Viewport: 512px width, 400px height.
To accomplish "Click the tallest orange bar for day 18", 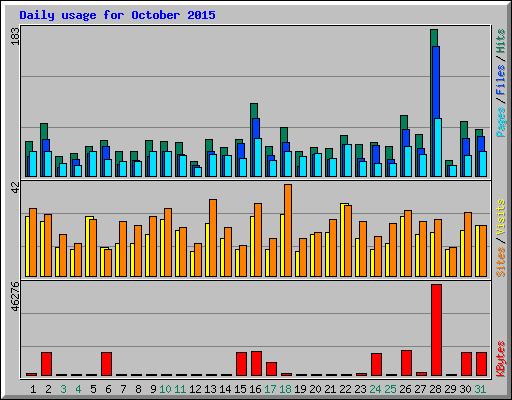I will point(288,230).
